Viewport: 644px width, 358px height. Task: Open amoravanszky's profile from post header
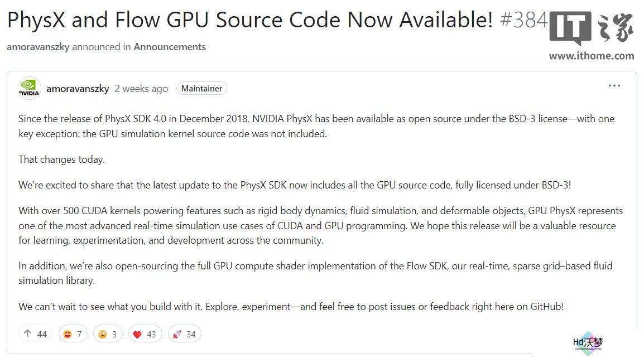coord(78,89)
